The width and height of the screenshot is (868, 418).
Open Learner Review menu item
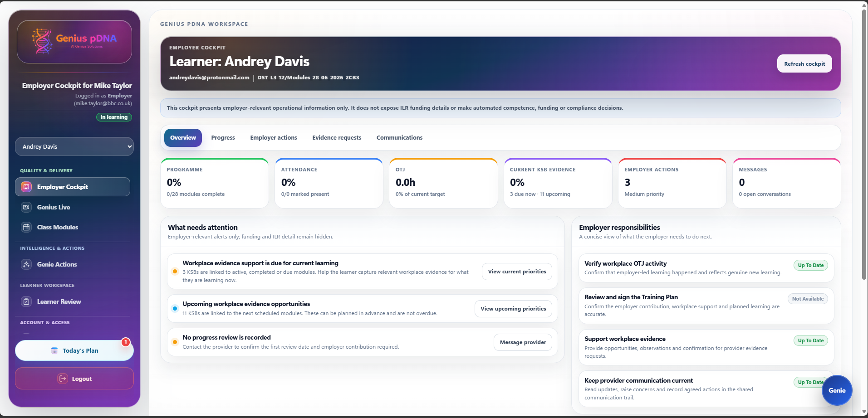(x=73, y=301)
